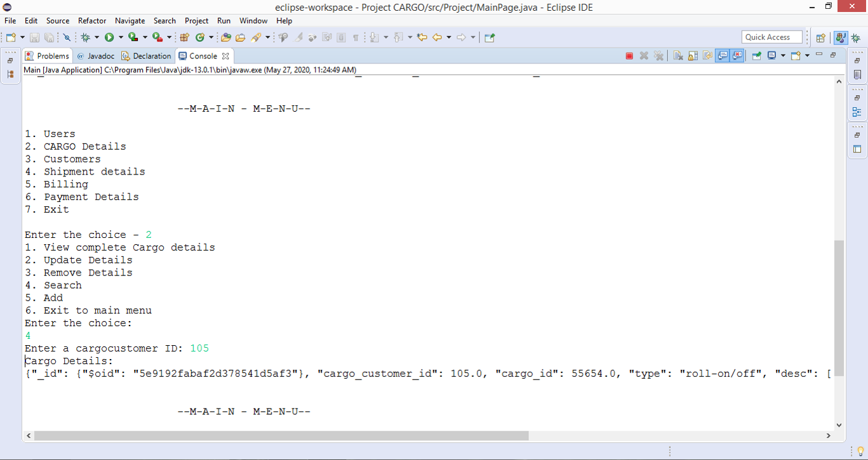Click the Search flashlight icon
The width and height of the screenshot is (868, 460).
256,37
